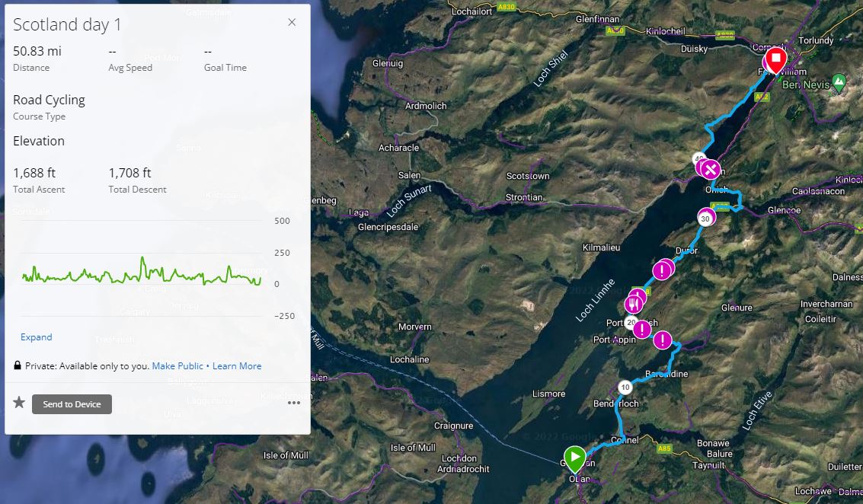Click the Lismore island label
The image size is (863, 504).
[548, 394]
